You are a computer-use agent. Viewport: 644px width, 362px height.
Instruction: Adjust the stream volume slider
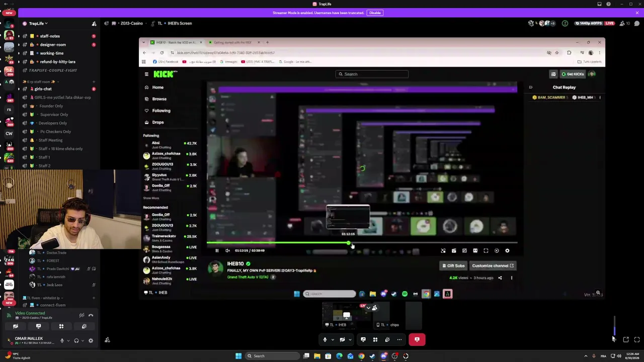[x=614, y=325]
